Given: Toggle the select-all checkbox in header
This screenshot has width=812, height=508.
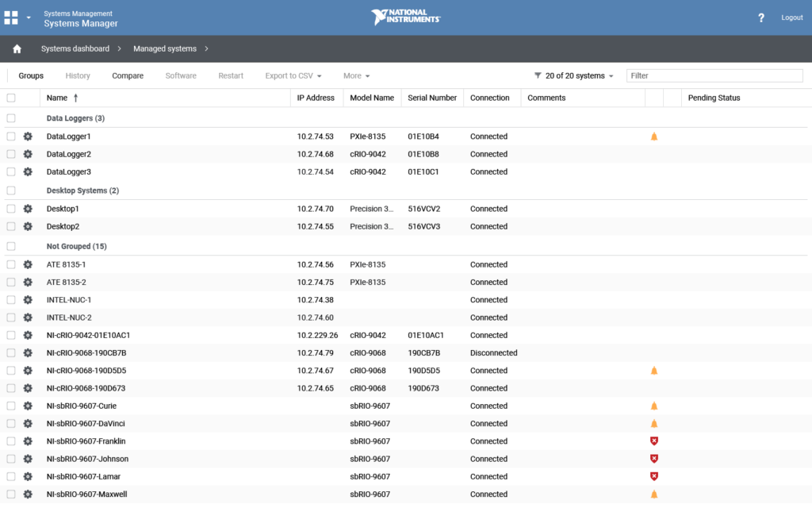Looking at the screenshot, I should (x=11, y=98).
